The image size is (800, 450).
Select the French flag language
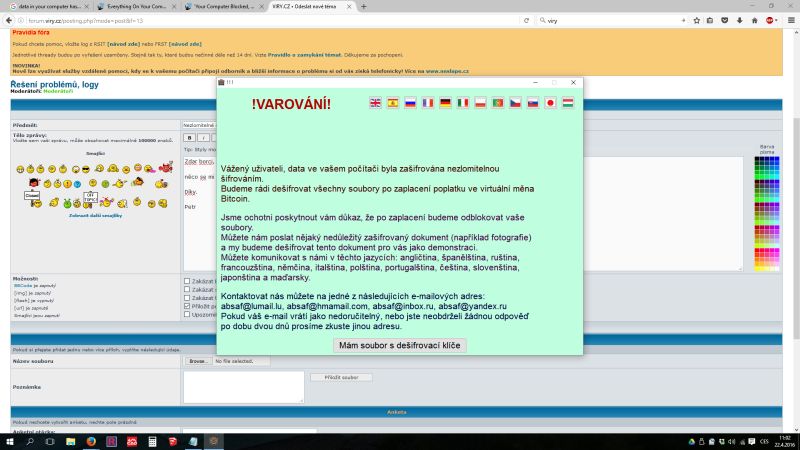(428, 103)
